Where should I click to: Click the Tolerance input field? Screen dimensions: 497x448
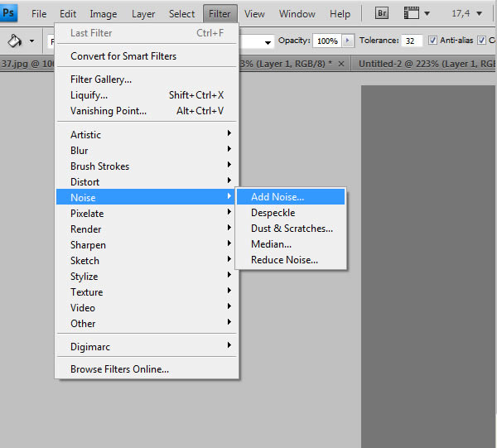(x=412, y=41)
